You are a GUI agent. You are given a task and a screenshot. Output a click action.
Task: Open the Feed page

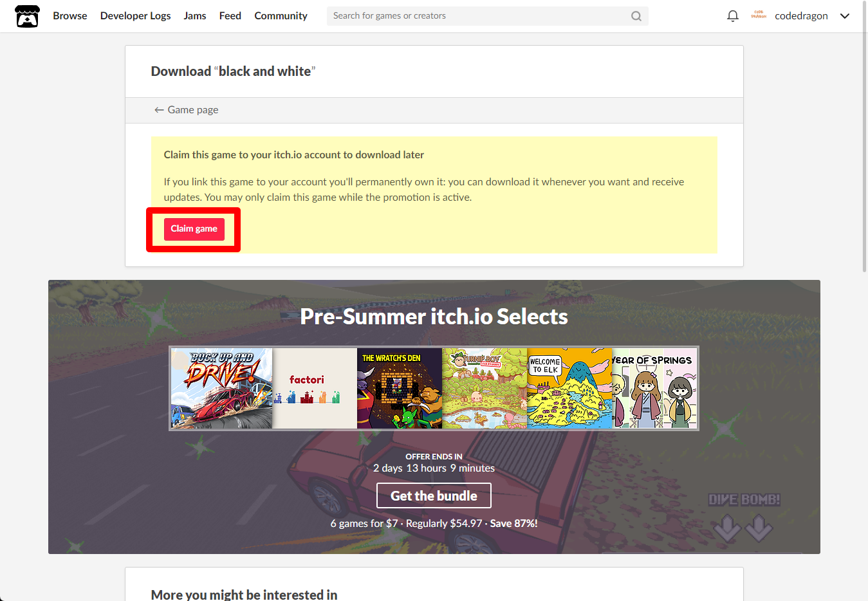click(230, 16)
